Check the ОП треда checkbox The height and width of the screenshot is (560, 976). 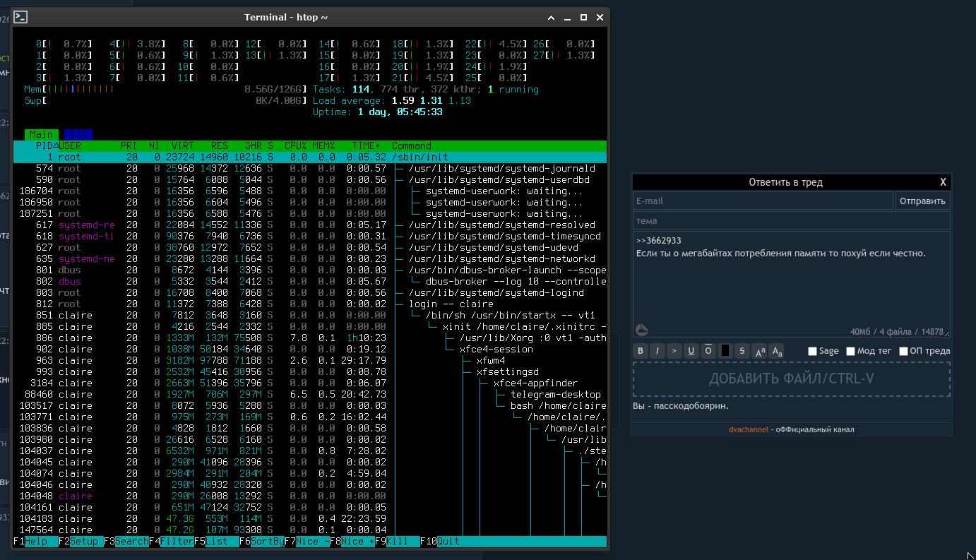pyautogui.click(x=903, y=351)
